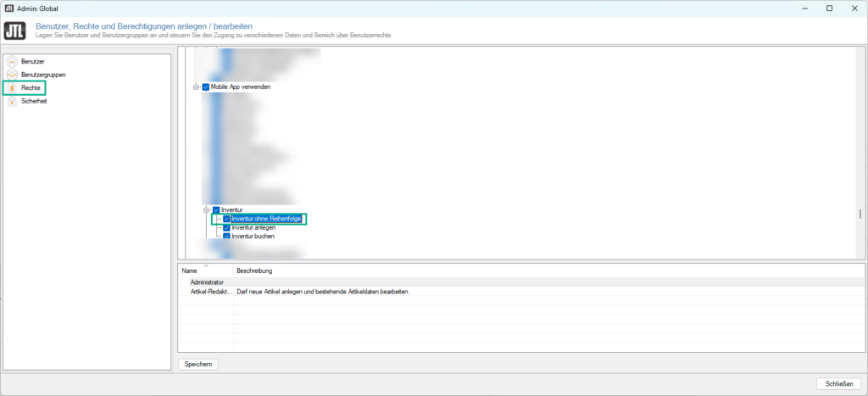Collapse the Inventur tree node
This screenshot has width=868, height=396.
coord(206,209)
